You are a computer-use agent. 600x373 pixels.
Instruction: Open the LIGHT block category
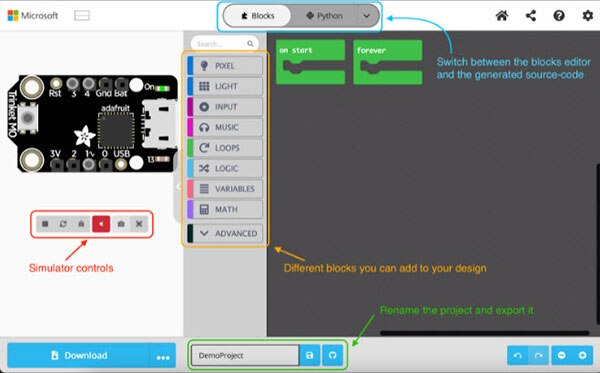225,86
